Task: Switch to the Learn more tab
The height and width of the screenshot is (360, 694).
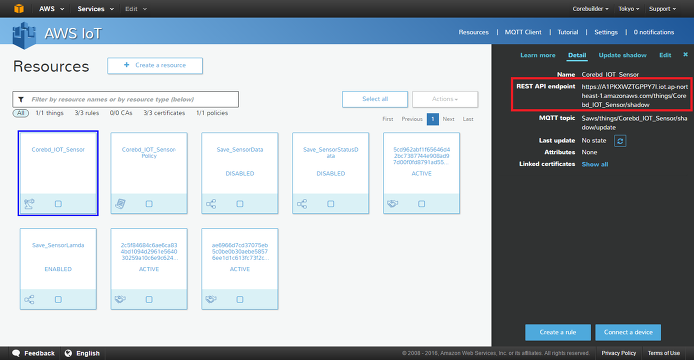Action: coord(538,55)
